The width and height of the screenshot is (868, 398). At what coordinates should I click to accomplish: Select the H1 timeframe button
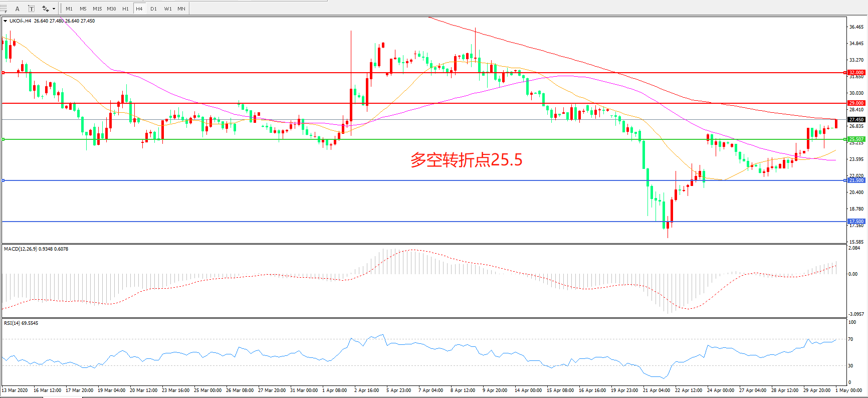[125, 9]
